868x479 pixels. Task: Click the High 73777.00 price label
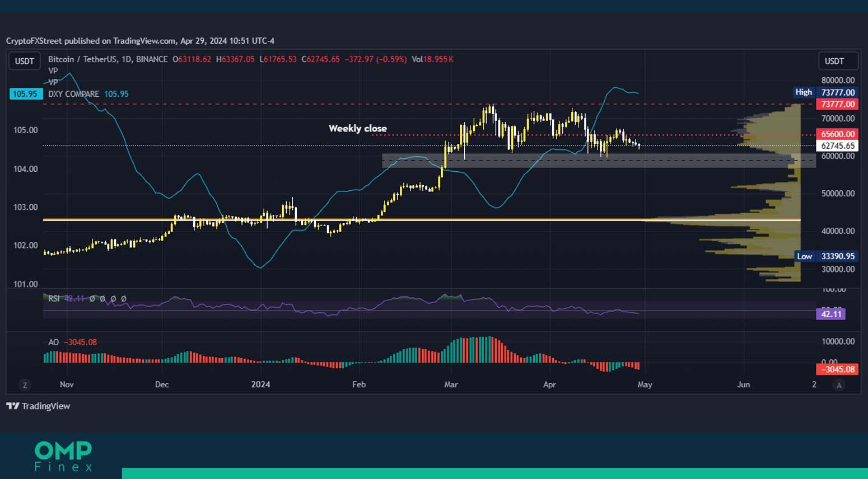tap(825, 92)
